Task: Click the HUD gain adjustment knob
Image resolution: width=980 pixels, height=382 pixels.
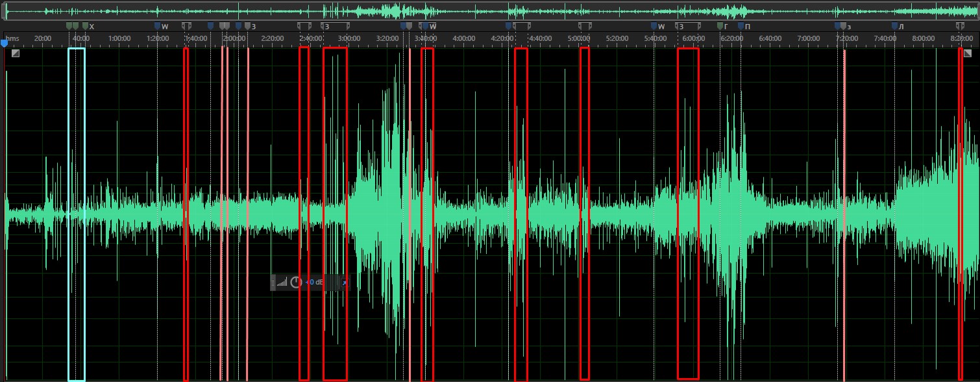Action: coord(296,283)
